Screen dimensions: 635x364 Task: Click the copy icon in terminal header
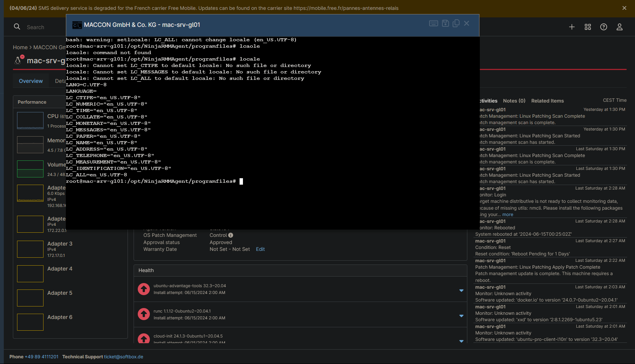pos(456,23)
